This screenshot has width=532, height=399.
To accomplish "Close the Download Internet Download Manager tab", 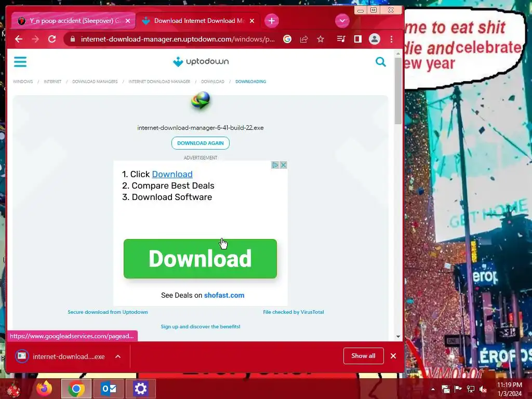I will [252, 21].
